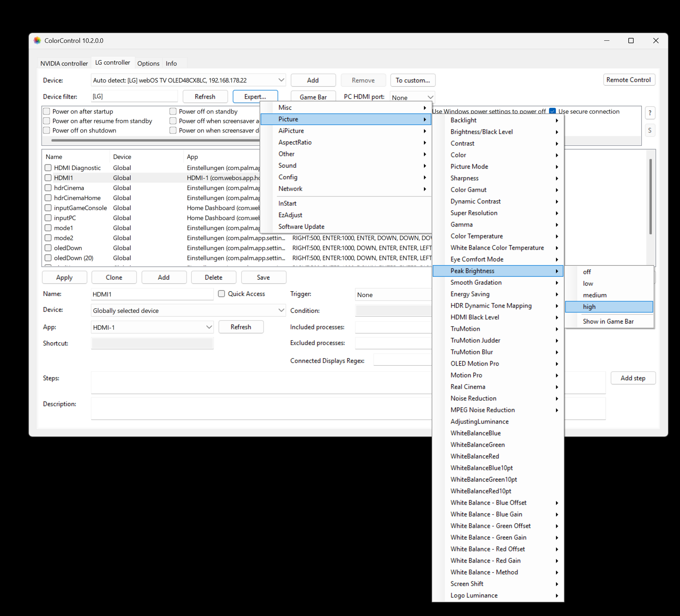
Task: Enable Power on after startup
Action: click(x=47, y=111)
